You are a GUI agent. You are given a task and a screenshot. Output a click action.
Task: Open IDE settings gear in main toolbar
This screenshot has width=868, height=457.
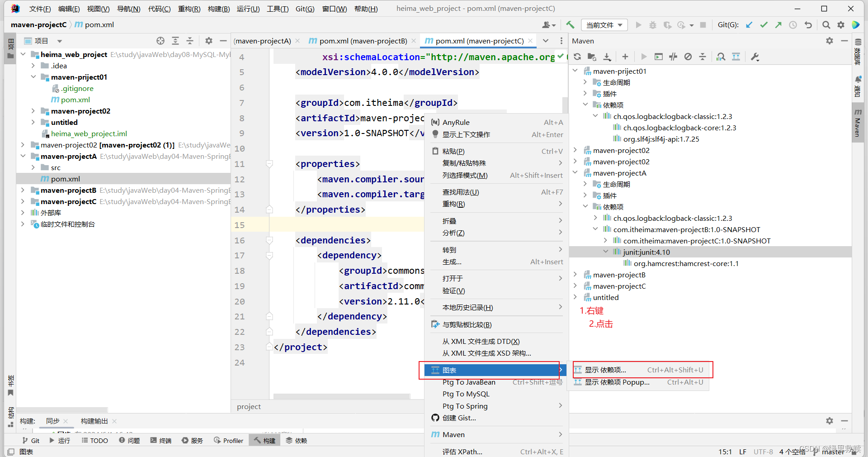(x=841, y=25)
